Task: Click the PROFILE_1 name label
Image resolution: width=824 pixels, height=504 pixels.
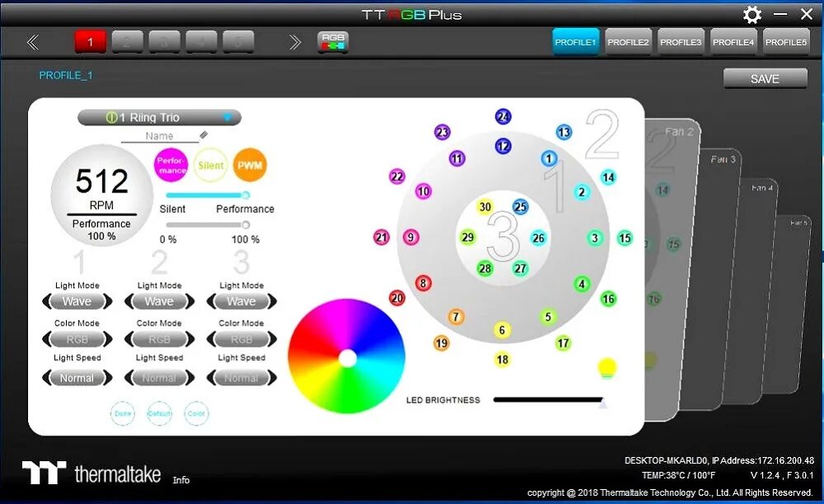Action: coord(66,75)
